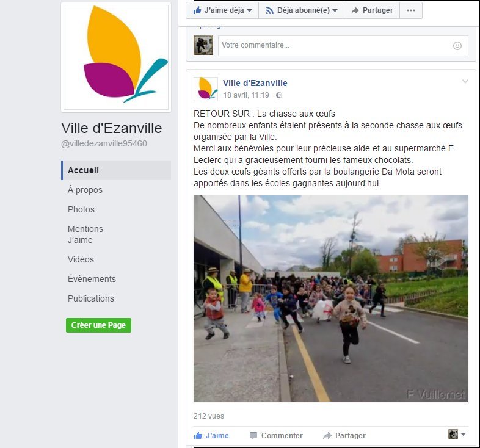The height and width of the screenshot is (448, 480).
Task: Click the emoji smiley in comment box
Action: tap(457, 46)
